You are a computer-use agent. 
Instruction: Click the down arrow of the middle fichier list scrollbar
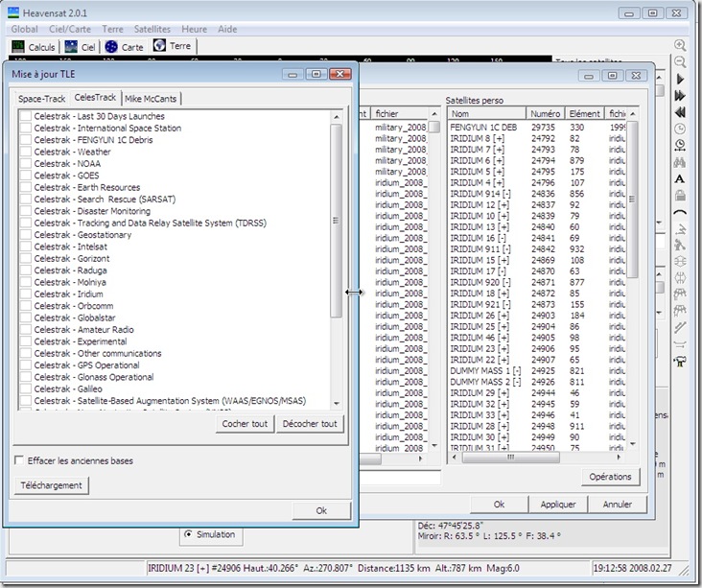click(434, 446)
